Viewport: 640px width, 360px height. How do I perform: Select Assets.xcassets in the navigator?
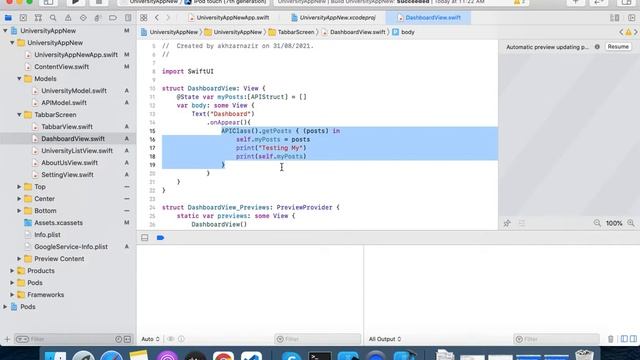pyautogui.click(x=58, y=223)
